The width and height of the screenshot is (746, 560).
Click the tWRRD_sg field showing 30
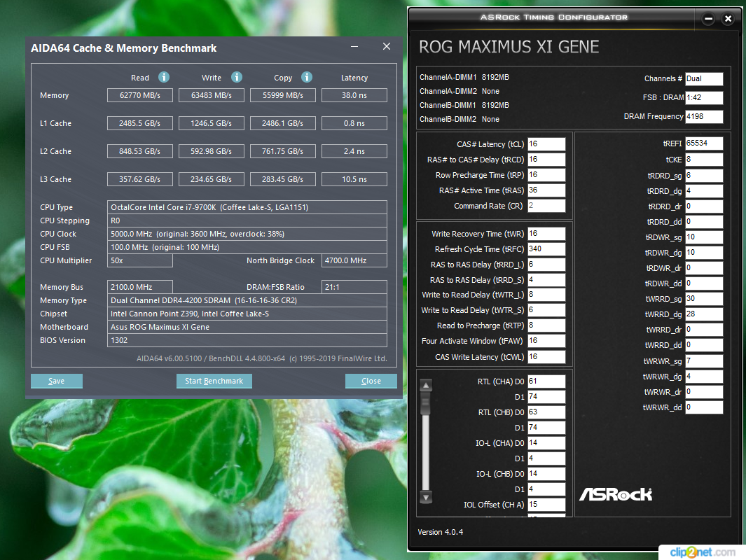pyautogui.click(x=704, y=298)
